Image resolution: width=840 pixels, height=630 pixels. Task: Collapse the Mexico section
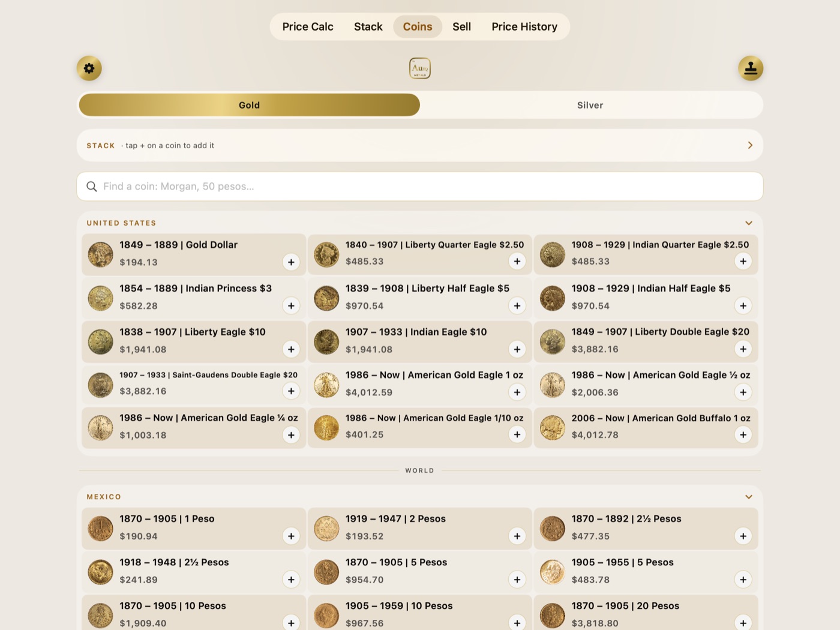click(749, 497)
